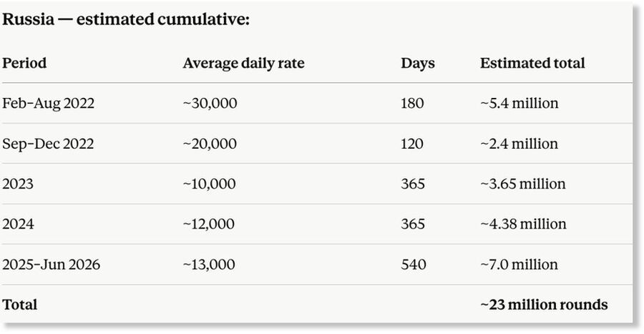Click the 'Russia — estimated cumulative' heading
This screenshot has width=644, height=334.
[x=126, y=19]
